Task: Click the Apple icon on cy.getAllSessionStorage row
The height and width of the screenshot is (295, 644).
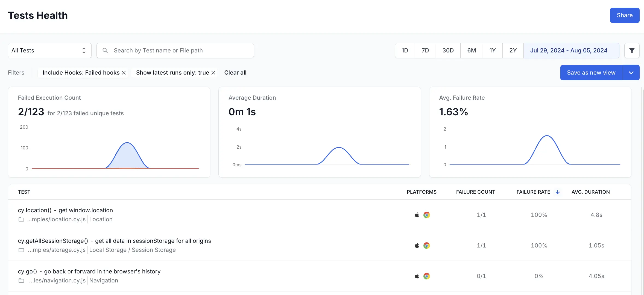Action: 416,245
